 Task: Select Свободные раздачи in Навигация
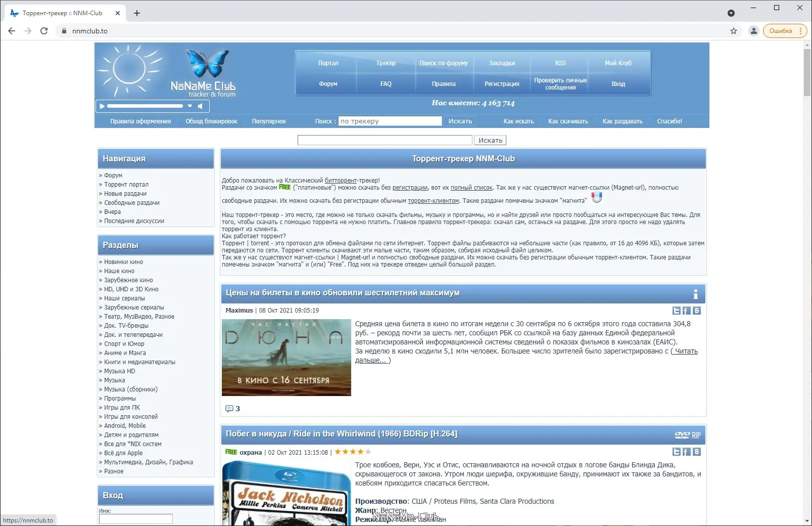132,203
